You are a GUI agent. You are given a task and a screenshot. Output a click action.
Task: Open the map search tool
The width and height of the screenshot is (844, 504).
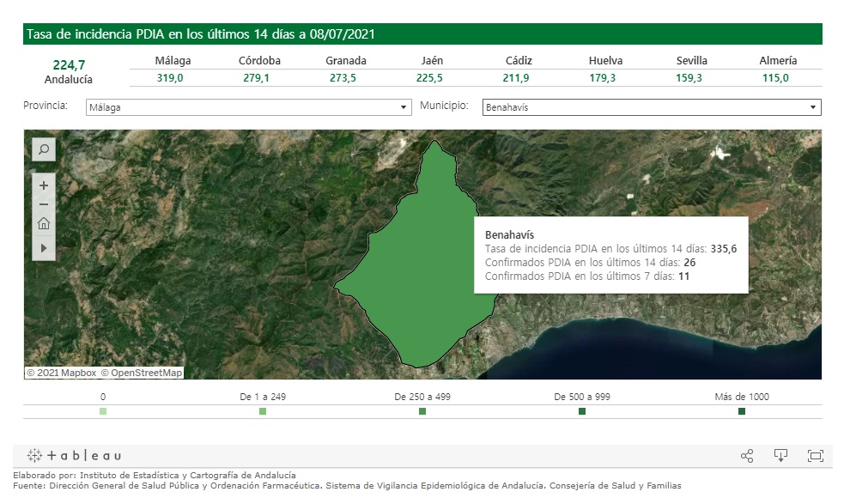pyautogui.click(x=44, y=149)
